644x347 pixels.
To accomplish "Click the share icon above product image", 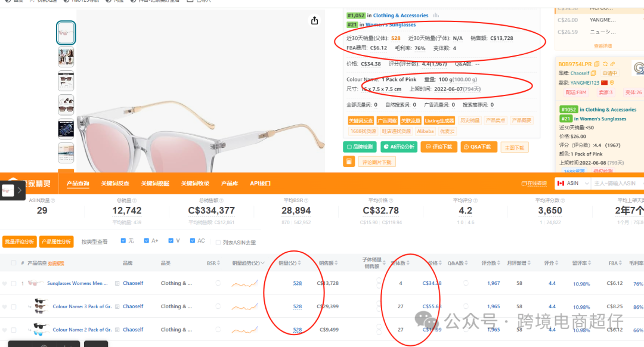I will pos(314,20).
